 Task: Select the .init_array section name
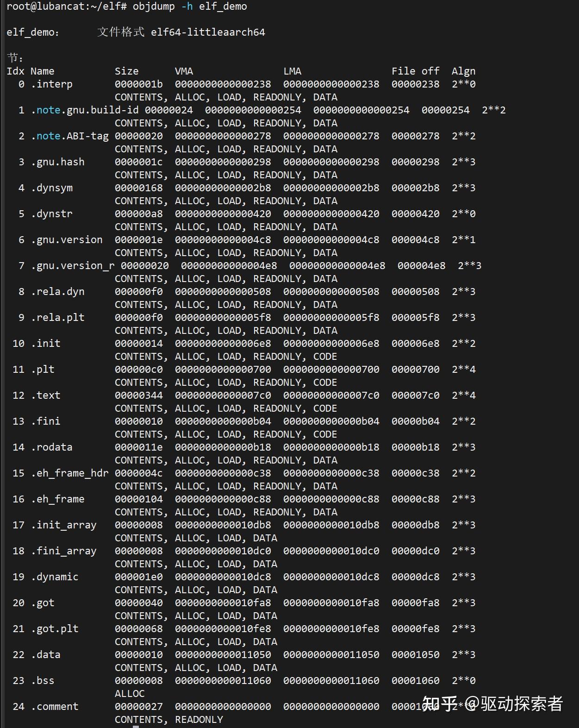coord(63,525)
